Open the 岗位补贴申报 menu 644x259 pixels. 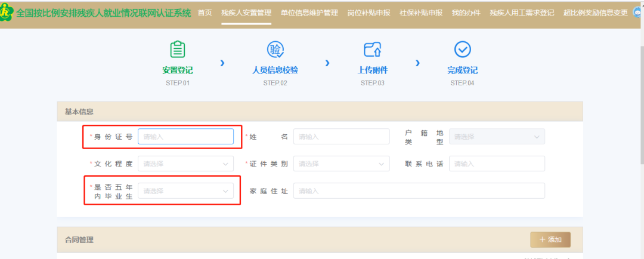click(369, 13)
